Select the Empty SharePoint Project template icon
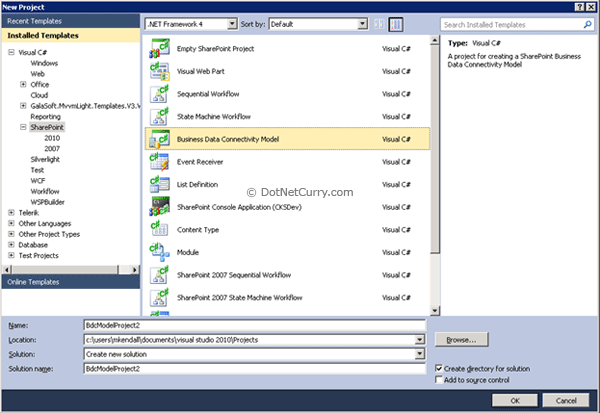Screen dimensions: 600x413 click(x=159, y=49)
